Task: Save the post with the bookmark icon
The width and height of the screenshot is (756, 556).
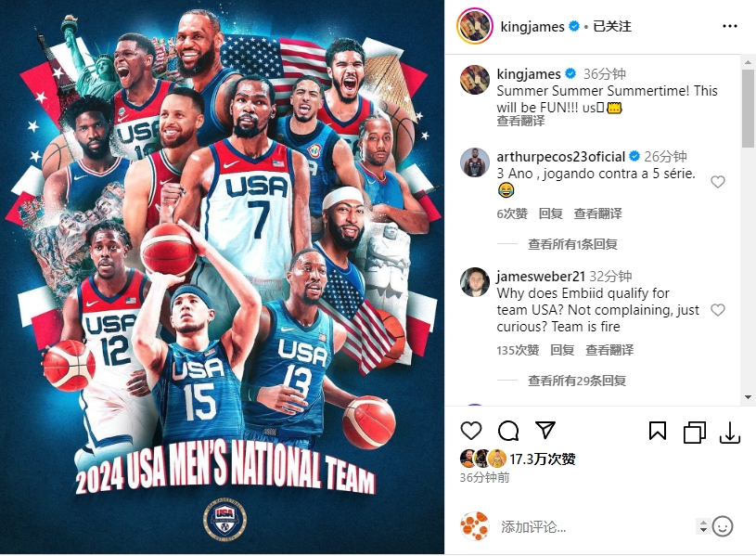Action: [658, 431]
